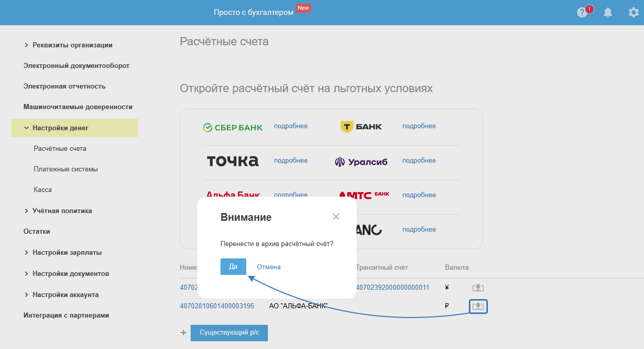
Task: Confirm archiving with Да button
Action: 233,267
